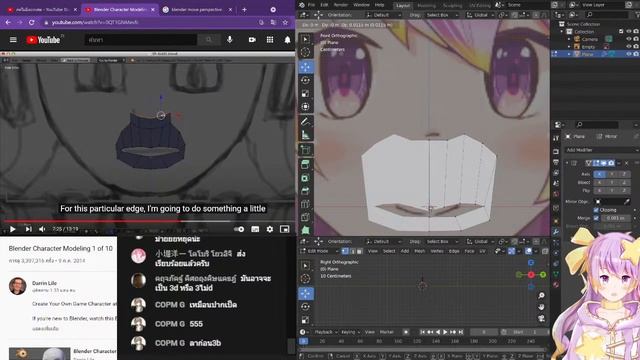Open the Playback dropdown in timeline
Viewport: 640px width, 360px height.
pos(325,332)
